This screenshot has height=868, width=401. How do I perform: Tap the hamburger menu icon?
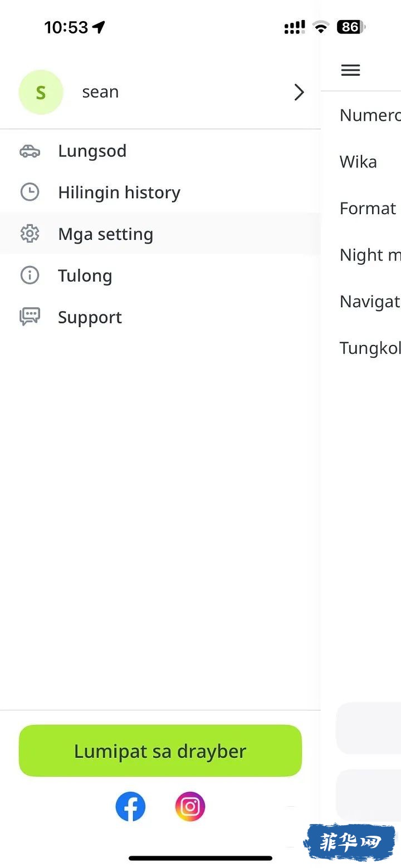point(350,70)
